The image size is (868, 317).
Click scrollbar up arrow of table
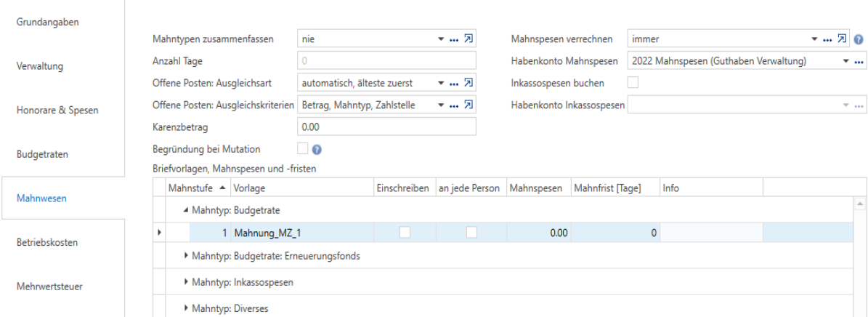860,204
